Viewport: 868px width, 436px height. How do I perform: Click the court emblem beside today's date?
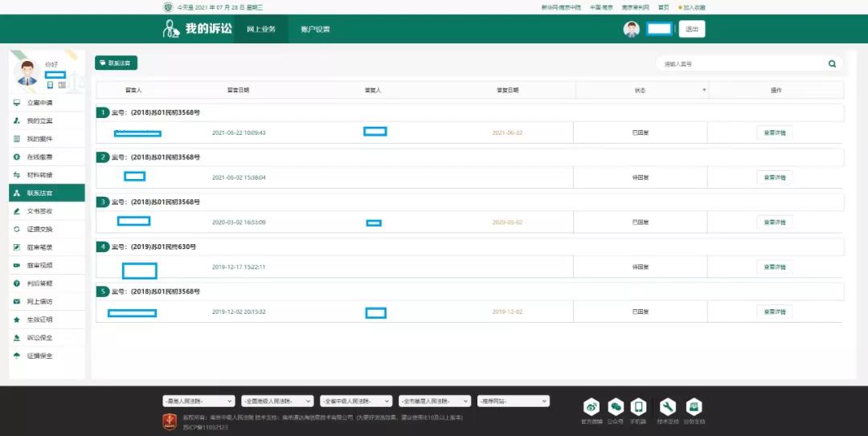168,7
